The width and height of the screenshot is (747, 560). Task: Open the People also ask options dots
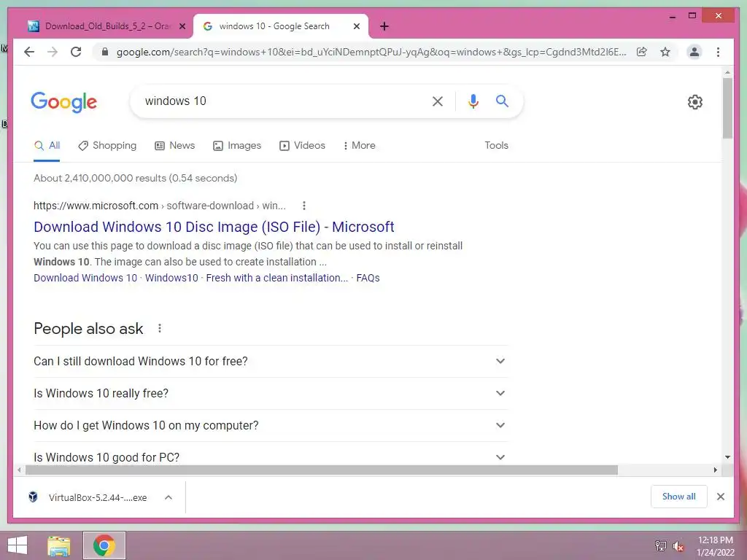click(x=160, y=329)
